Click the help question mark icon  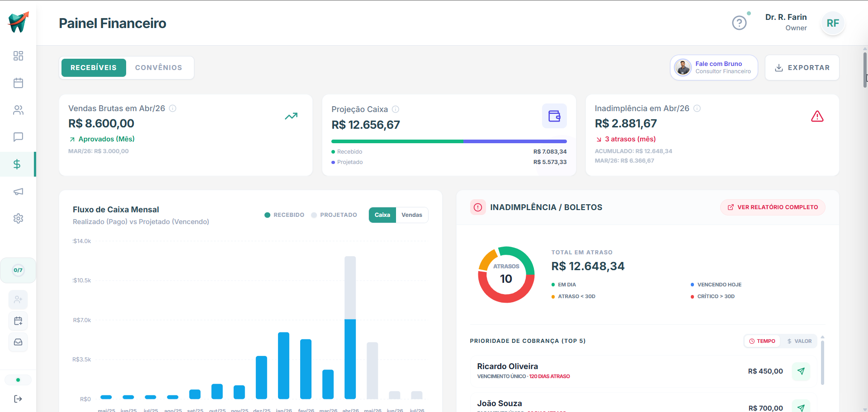click(x=739, y=23)
